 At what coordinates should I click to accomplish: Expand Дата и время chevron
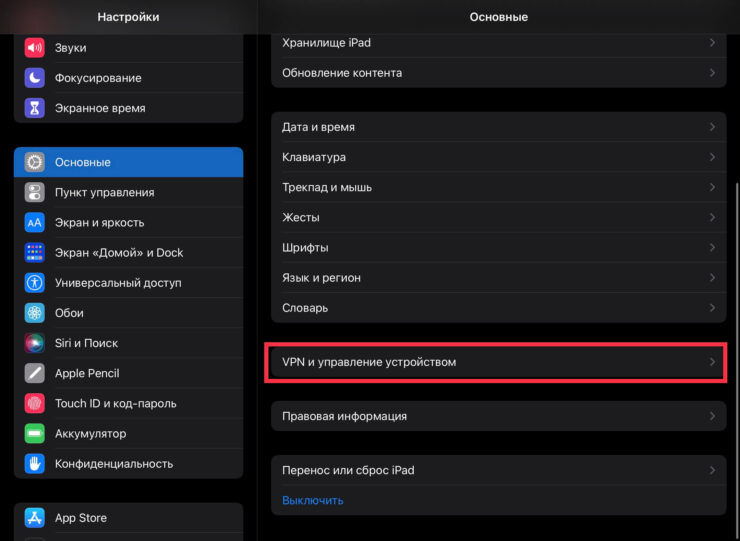(x=712, y=127)
